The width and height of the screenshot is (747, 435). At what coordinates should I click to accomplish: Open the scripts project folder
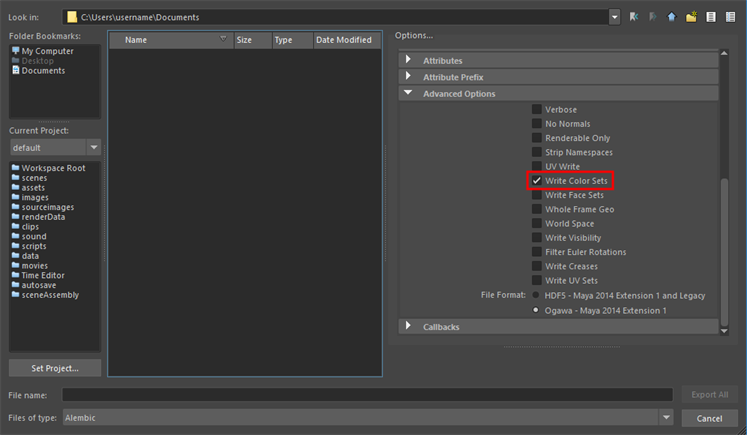pos(29,246)
